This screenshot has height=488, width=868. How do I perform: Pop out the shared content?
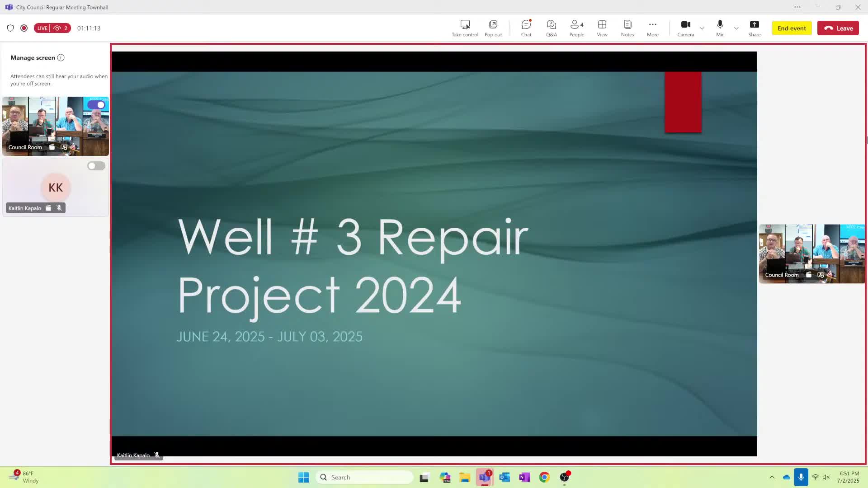point(493,28)
